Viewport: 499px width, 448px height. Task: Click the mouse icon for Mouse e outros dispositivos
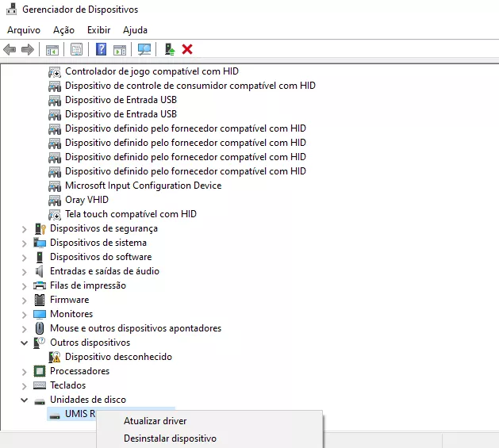click(x=40, y=328)
